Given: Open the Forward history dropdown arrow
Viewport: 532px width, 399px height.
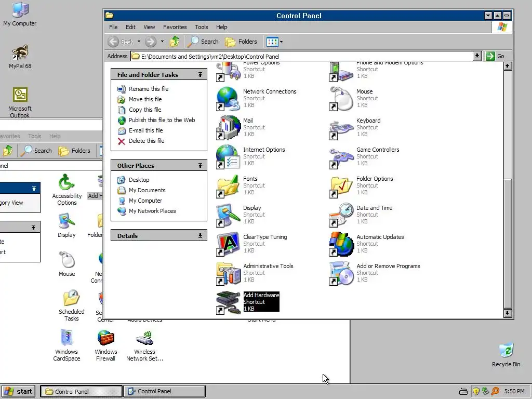Looking at the screenshot, I should [162, 42].
